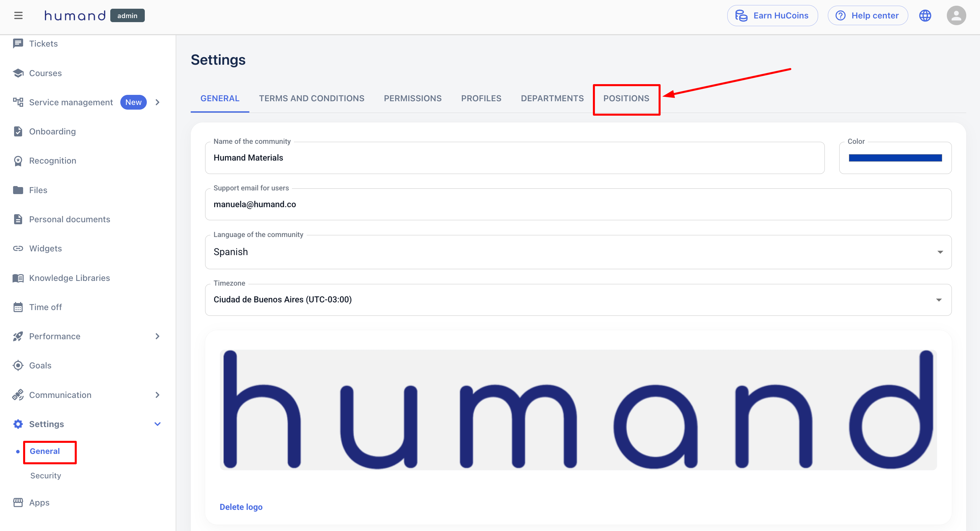
Task: Click the HuCoins coins icon
Action: 741,16
